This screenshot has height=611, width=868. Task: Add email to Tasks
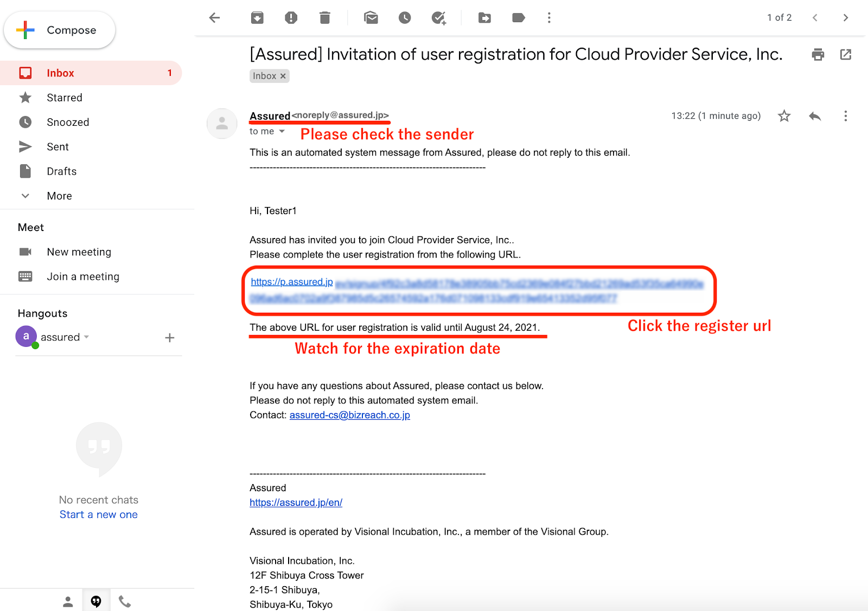pos(439,18)
